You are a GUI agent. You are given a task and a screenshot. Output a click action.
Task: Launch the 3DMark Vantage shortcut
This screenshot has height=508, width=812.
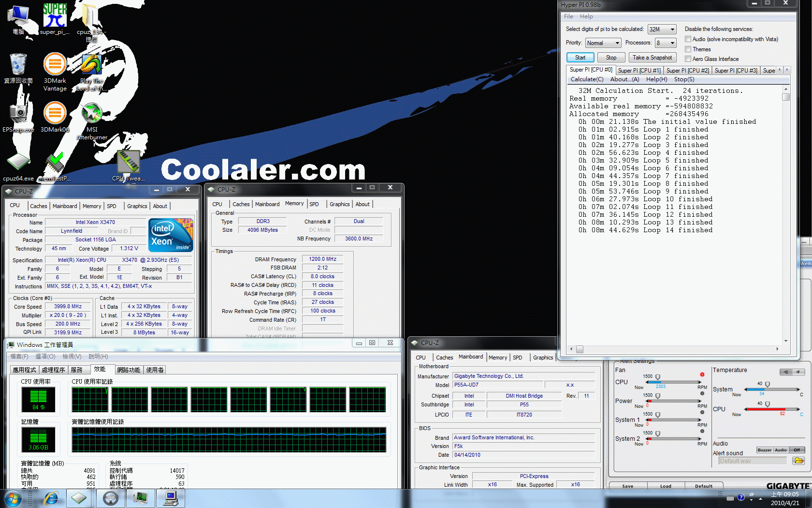pos(55,72)
